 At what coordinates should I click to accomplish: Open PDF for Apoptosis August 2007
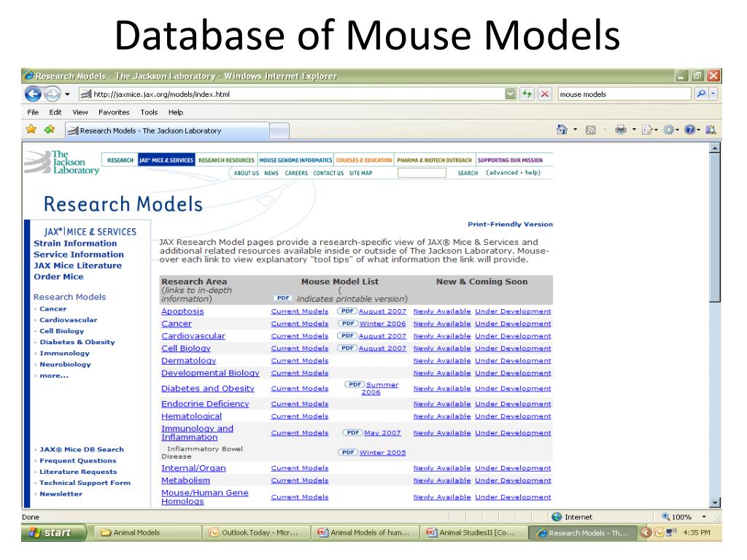click(x=372, y=311)
